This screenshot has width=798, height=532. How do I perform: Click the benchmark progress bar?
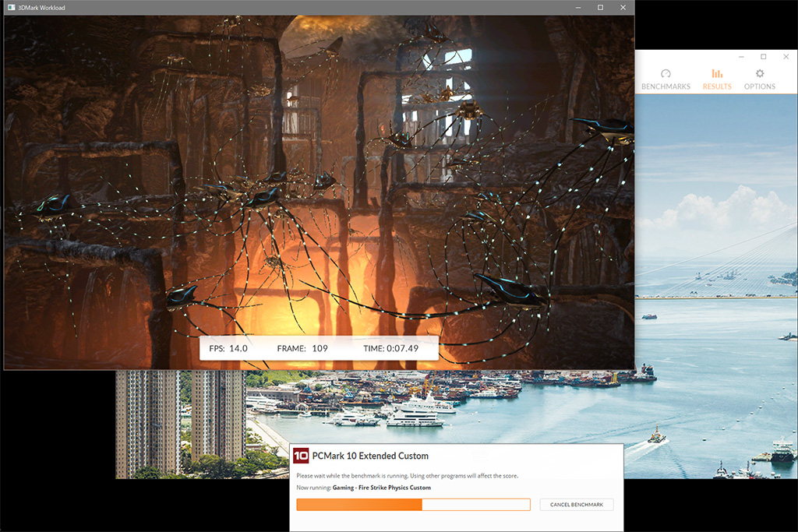pos(413,505)
